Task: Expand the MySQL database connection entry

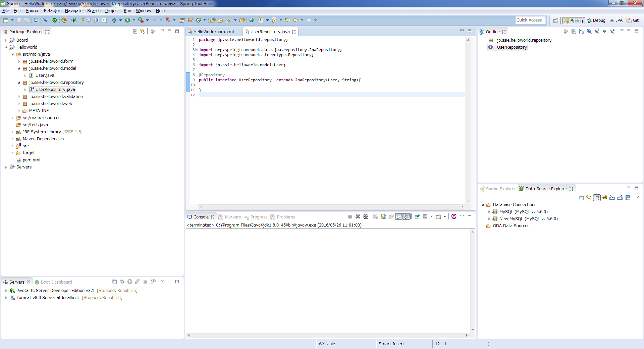Action: click(489, 212)
